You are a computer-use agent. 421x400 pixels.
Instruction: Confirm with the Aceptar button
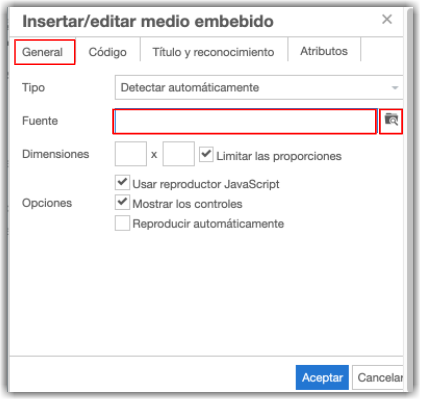click(x=322, y=377)
